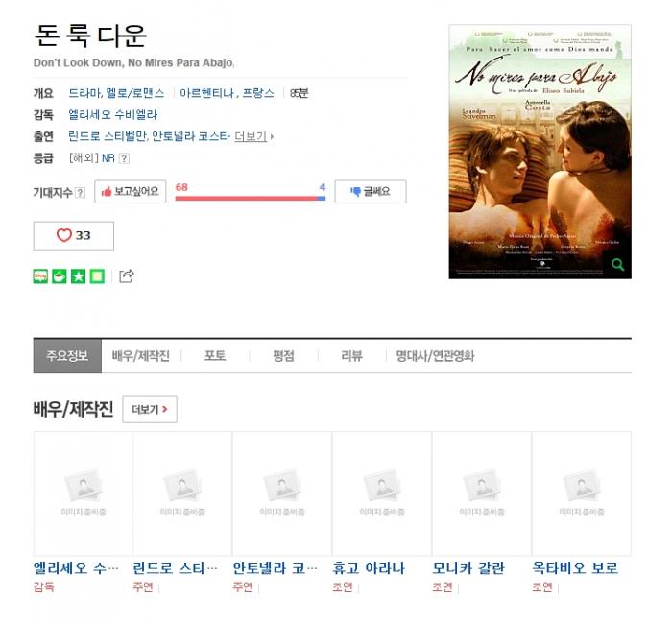Expand cast list with 더보기 link

253,136
